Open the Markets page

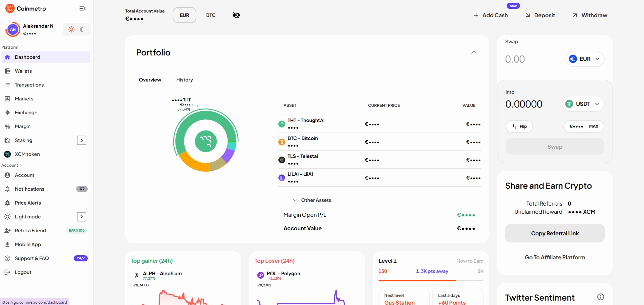tap(46, 99)
